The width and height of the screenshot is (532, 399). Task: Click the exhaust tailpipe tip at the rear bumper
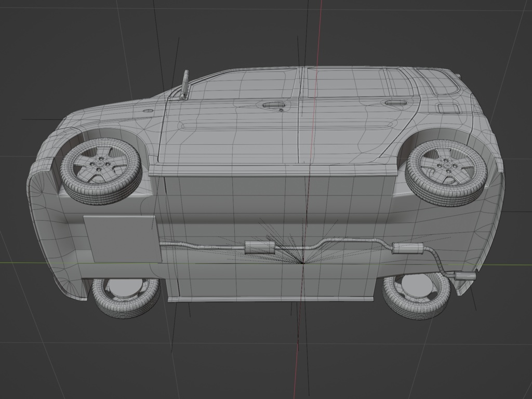465,275
